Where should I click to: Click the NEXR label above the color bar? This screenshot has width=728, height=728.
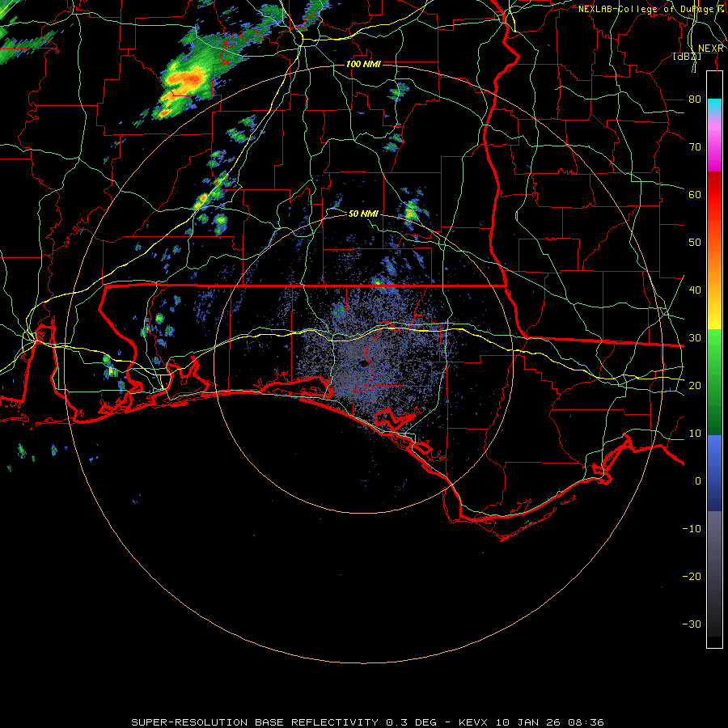[x=711, y=49]
